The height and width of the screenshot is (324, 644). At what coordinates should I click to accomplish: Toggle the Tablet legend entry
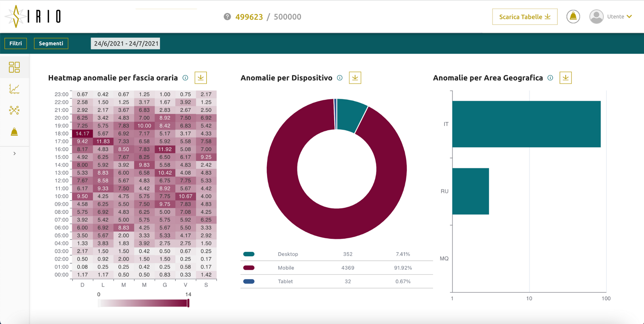[x=249, y=281]
